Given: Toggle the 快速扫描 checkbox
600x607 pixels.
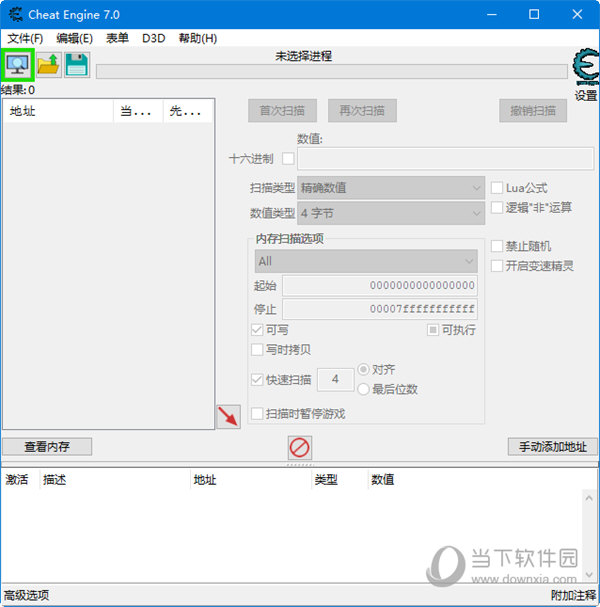Looking at the screenshot, I should coord(257,379).
